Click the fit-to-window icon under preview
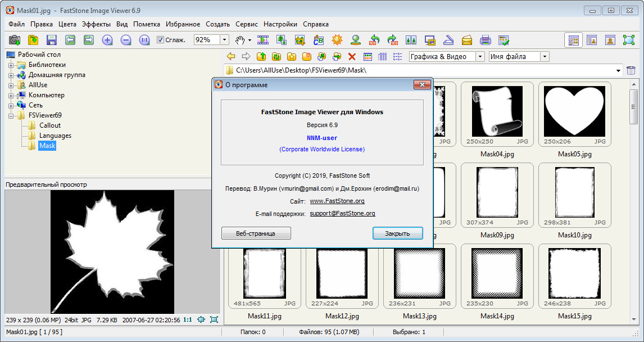Image resolution: width=644 pixels, height=342 pixels. pyautogui.click(x=201, y=319)
